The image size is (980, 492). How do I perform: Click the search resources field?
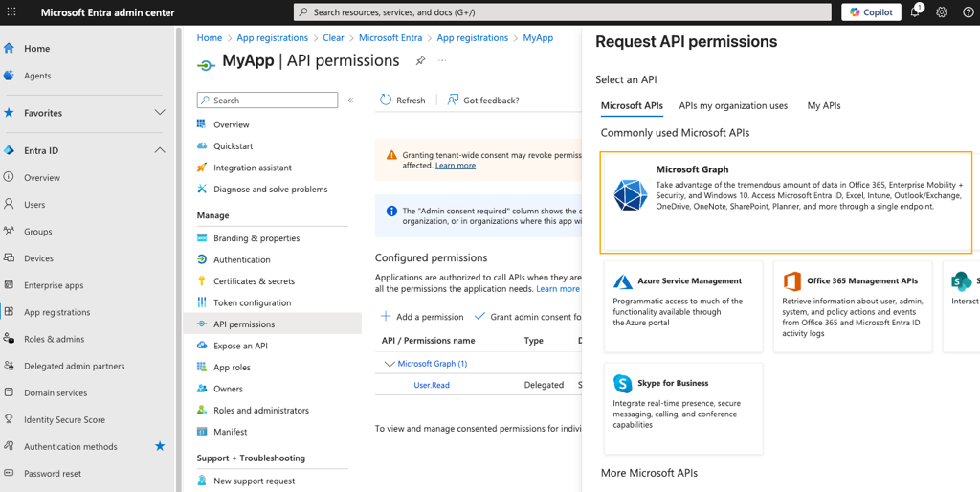563,12
